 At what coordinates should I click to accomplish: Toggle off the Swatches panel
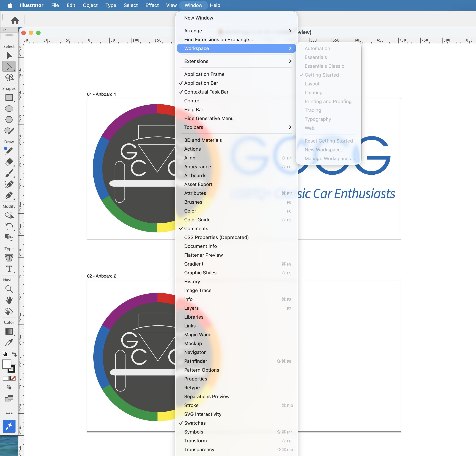[x=195, y=423]
